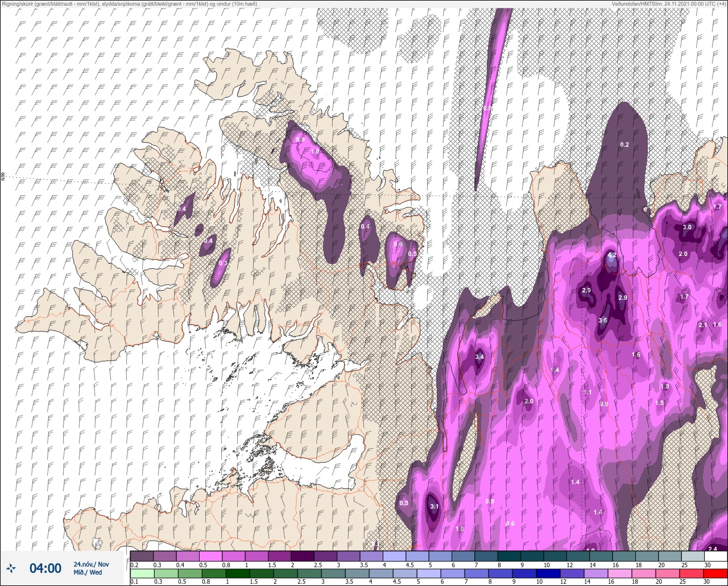Click the 0.2 value in the dark purple tongue offshore
Image resolution: width=728 pixels, height=586 pixels.
click(x=624, y=145)
